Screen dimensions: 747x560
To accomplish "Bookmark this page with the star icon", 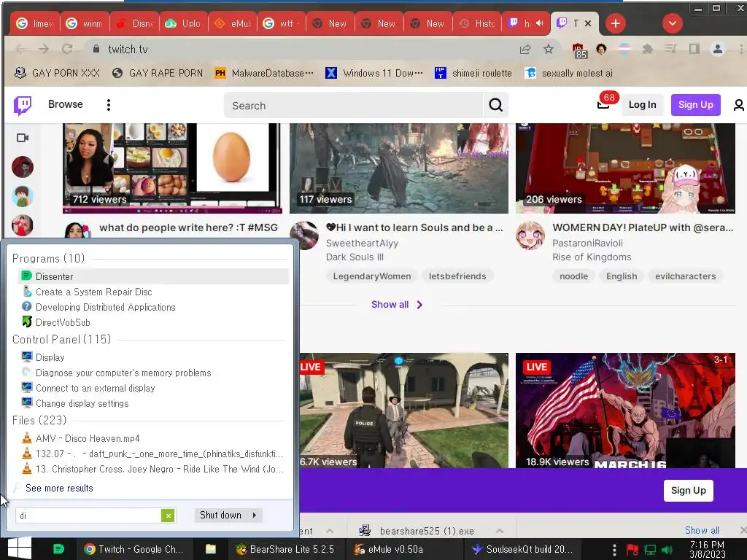I will [549, 49].
